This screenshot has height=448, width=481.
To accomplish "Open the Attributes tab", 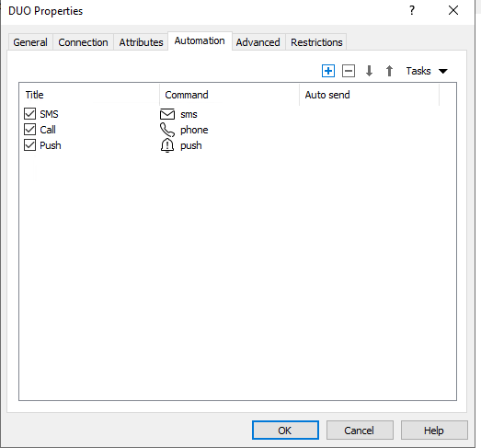I will pos(141,42).
